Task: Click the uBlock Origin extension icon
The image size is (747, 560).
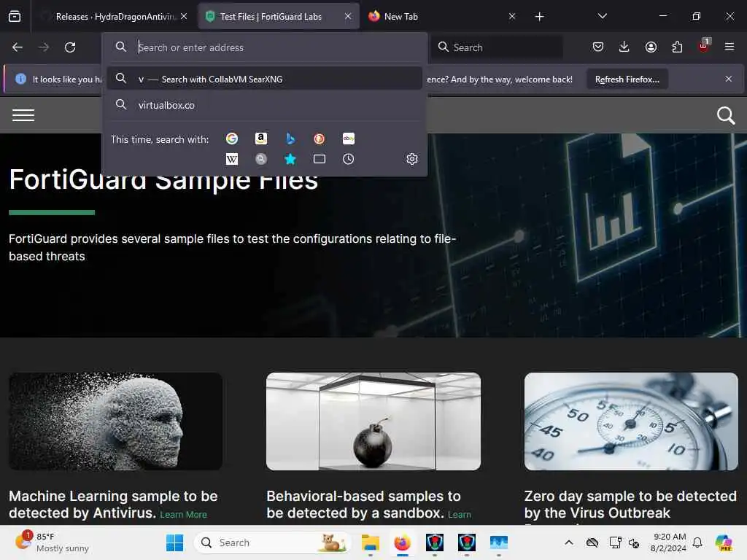Action: [704, 46]
